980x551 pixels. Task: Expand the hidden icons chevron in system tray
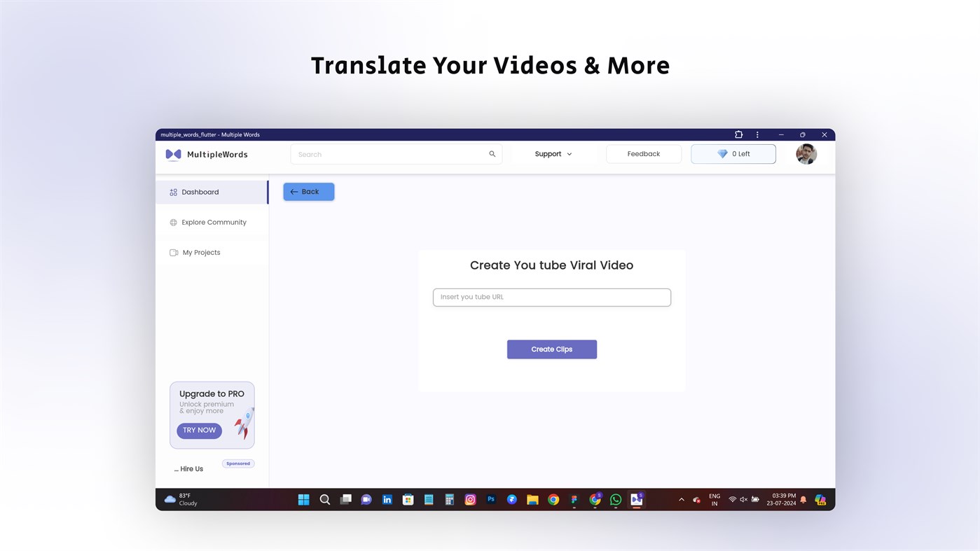point(680,499)
